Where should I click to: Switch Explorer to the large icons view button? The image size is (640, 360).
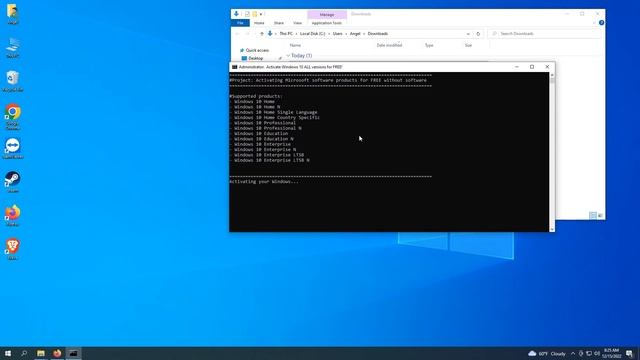[600, 216]
